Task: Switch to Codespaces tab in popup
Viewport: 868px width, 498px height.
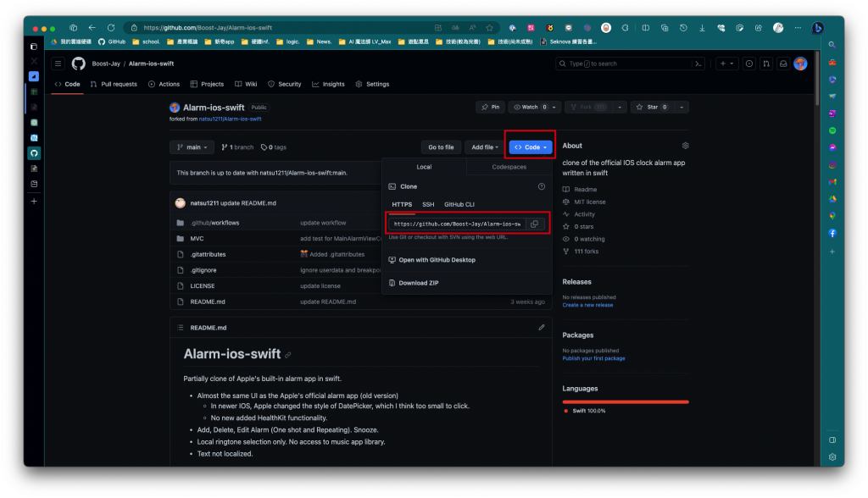Action: [509, 167]
